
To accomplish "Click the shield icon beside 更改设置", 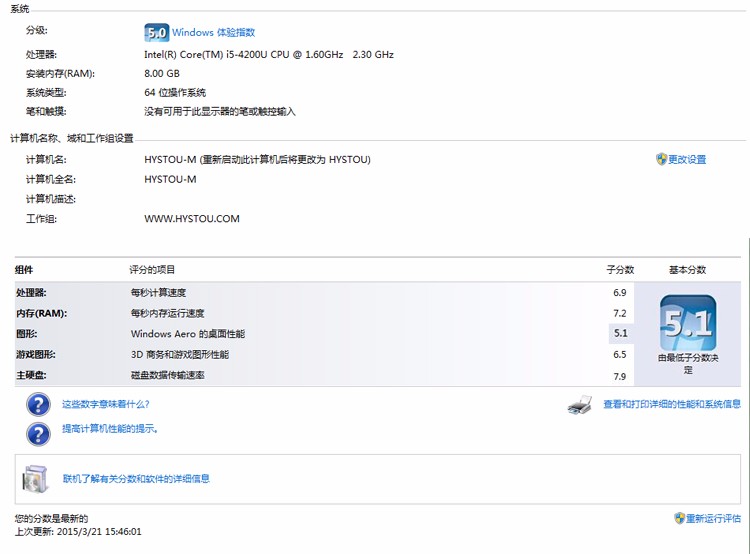I will 661,159.
